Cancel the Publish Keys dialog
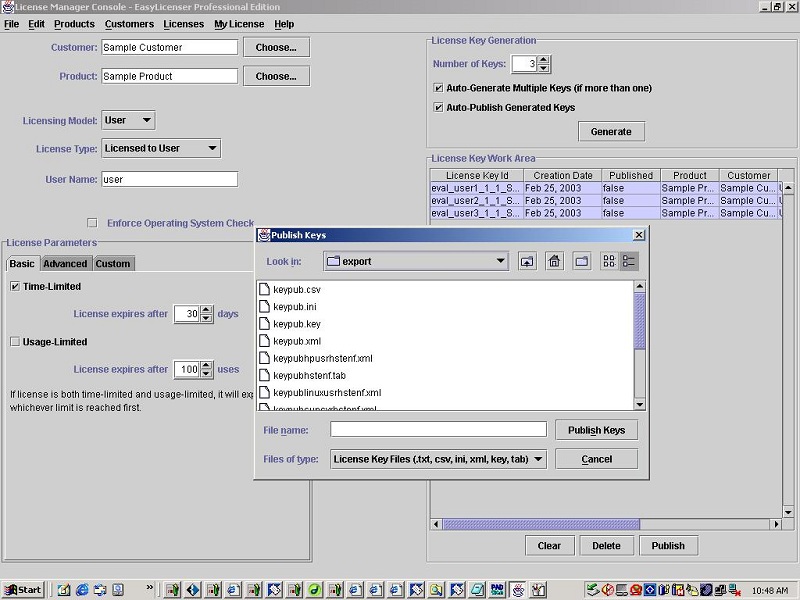Image resolution: width=800 pixels, height=600 pixels. tap(596, 459)
